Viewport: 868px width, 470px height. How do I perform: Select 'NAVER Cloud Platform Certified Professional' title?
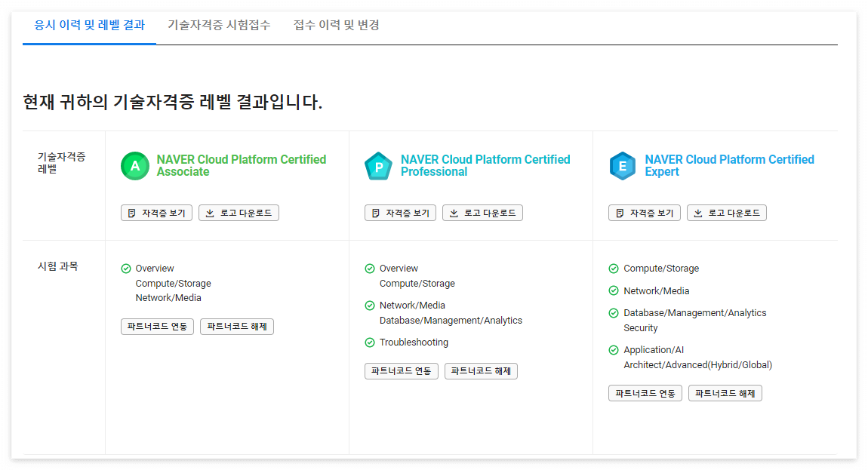tap(485, 165)
